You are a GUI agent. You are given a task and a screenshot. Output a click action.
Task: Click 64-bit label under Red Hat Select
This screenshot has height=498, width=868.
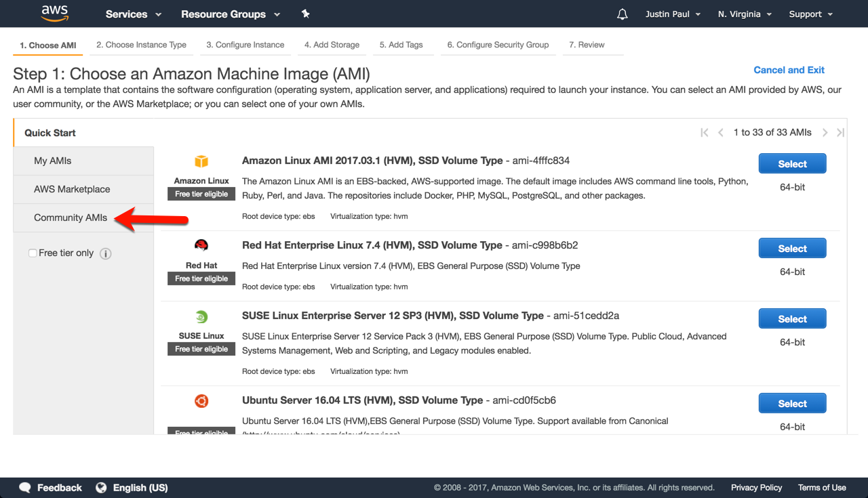(792, 272)
